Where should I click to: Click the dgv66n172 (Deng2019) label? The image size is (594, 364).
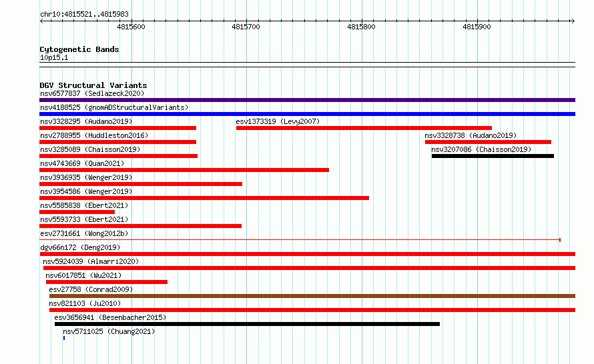80,247
